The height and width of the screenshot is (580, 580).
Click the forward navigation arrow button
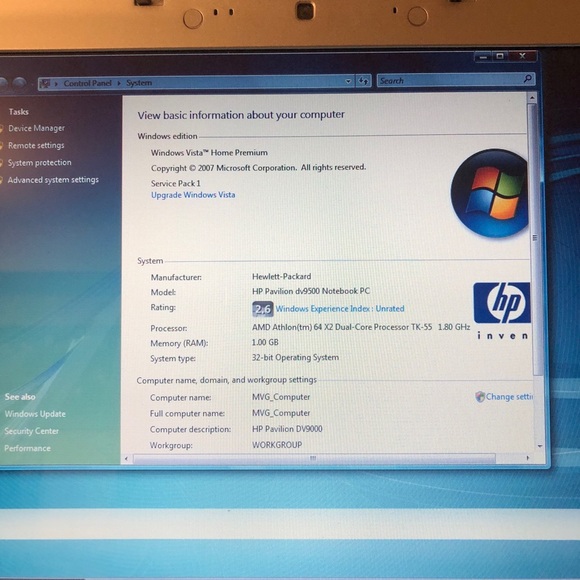pos(19,84)
